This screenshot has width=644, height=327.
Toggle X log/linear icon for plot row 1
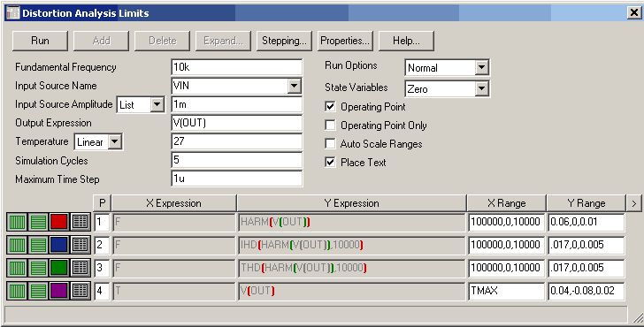pyautogui.click(x=17, y=222)
